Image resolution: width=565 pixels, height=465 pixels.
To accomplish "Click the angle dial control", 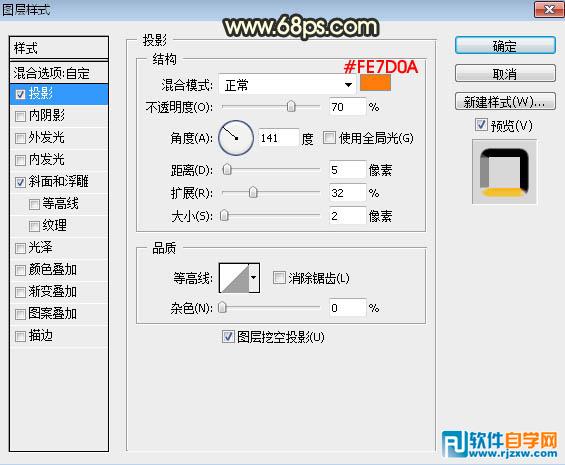I will (236, 138).
